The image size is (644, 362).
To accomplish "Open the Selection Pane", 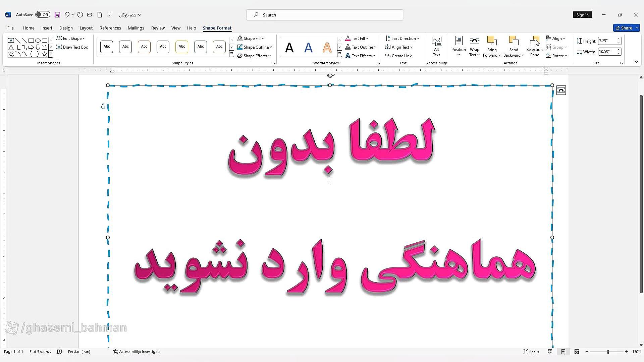I will (534, 47).
